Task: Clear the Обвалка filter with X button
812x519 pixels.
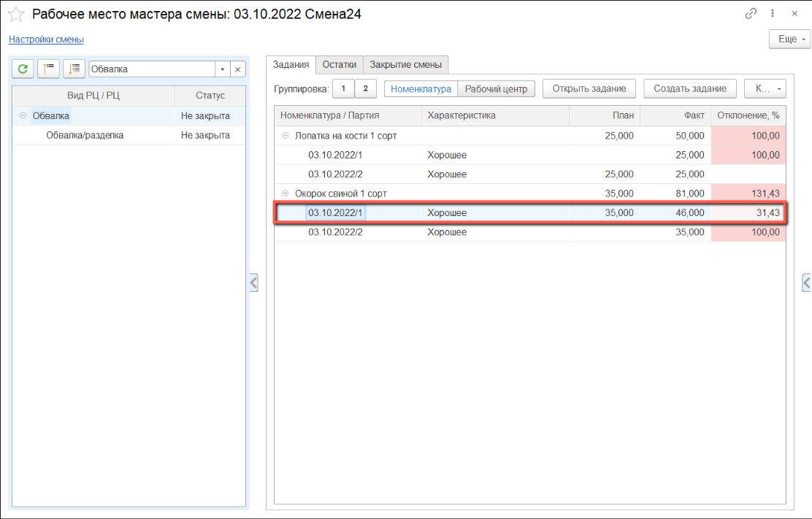Action: pos(237,69)
